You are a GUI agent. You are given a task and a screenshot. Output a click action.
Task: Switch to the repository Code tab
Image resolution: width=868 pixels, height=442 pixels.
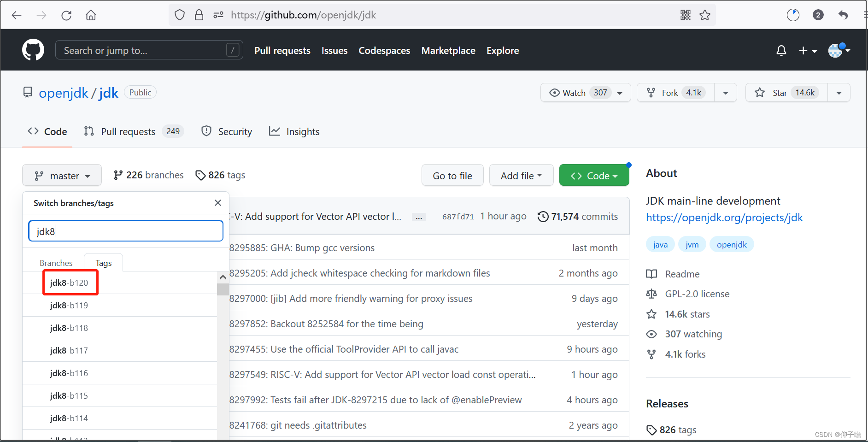pyautogui.click(x=47, y=131)
